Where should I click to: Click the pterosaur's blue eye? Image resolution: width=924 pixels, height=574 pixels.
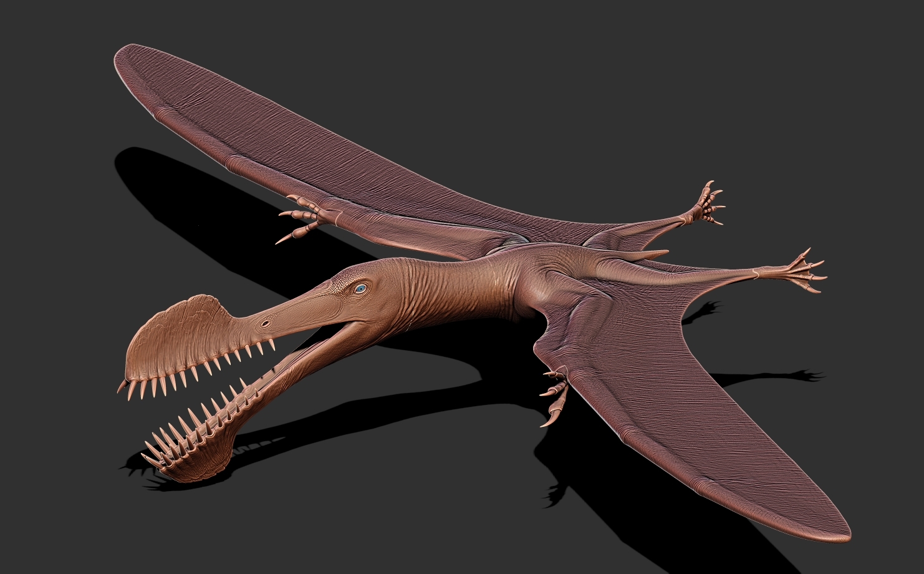[x=360, y=288]
